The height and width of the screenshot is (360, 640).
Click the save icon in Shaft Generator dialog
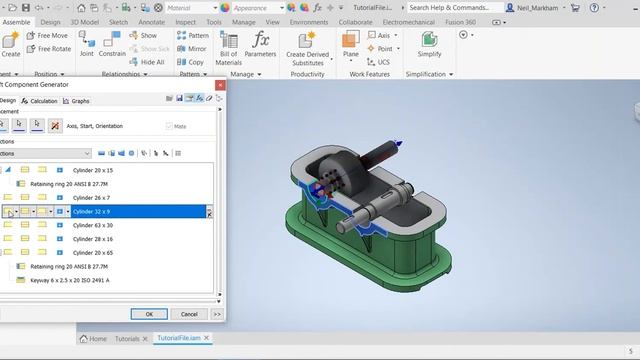point(179,98)
